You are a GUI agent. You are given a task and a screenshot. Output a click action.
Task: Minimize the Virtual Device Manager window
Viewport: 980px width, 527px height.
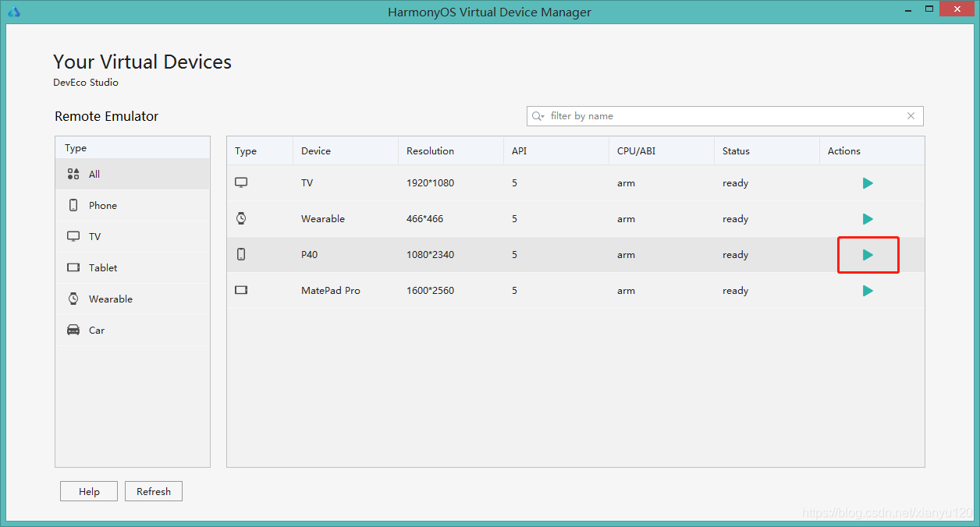pyautogui.click(x=907, y=11)
